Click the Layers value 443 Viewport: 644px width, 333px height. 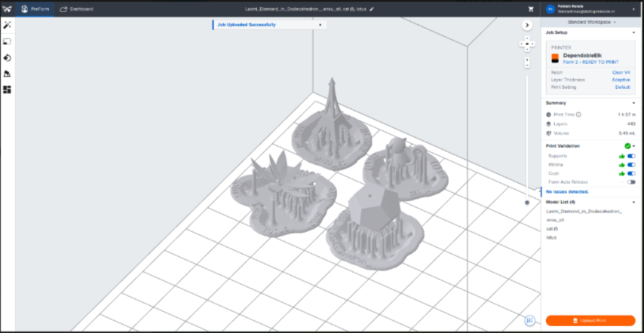(x=632, y=124)
